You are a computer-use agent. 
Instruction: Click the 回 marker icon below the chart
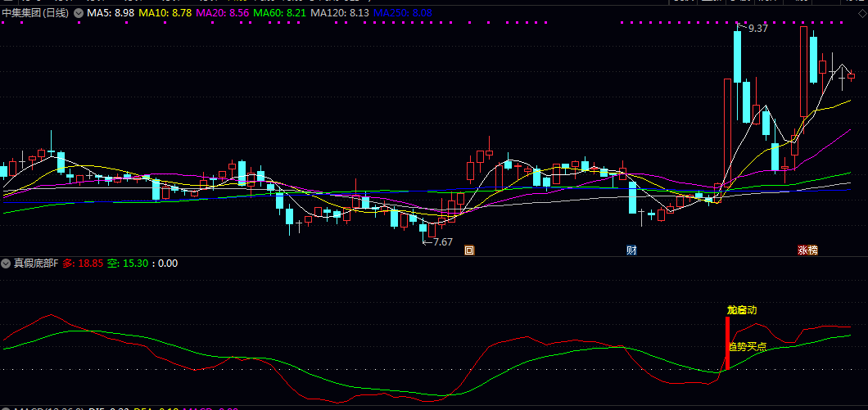pyautogui.click(x=469, y=250)
